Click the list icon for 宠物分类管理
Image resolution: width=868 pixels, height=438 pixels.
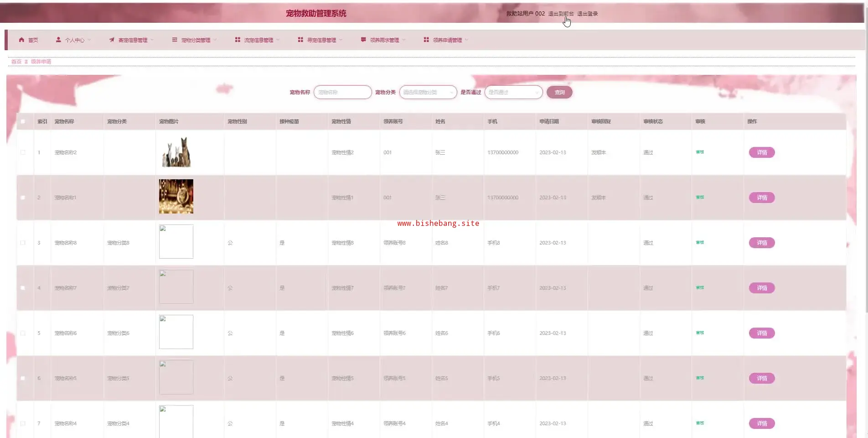(175, 40)
